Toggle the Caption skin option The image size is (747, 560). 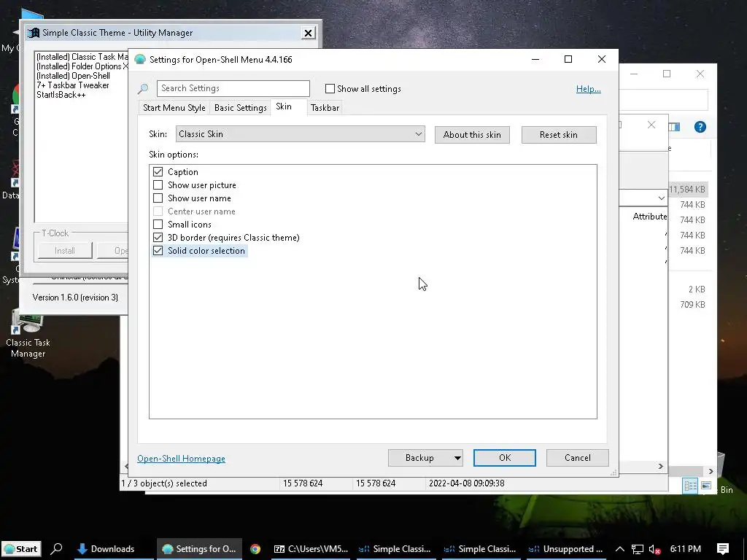(158, 172)
